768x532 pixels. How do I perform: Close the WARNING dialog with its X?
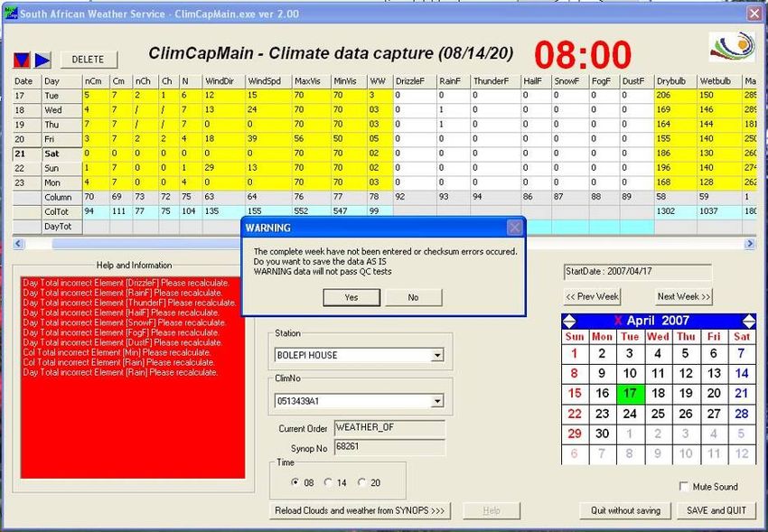(514, 228)
